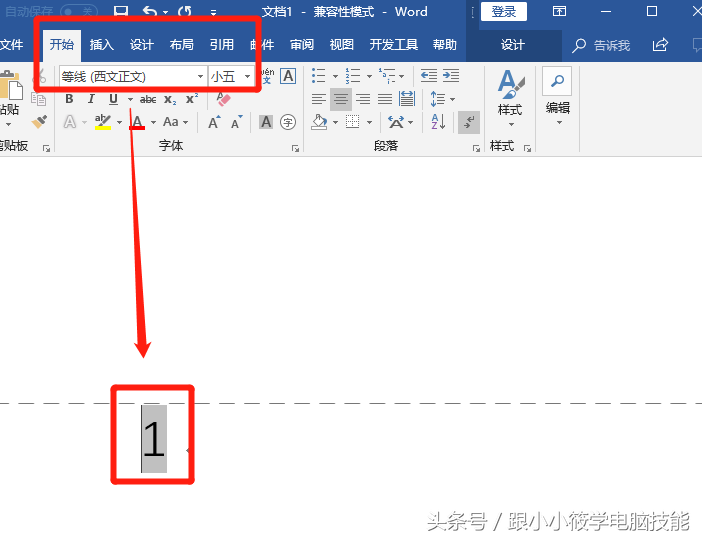702x539 pixels.
Task: Switch to the Insert tab
Action: click(x=102, y=45)
